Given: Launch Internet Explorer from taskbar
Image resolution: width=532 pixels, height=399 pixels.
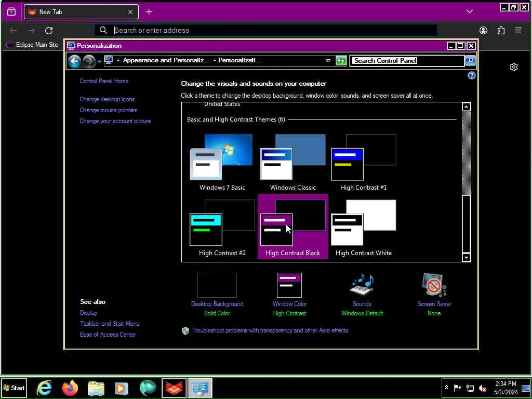Looking at the screenshot, I should point(44,388).
